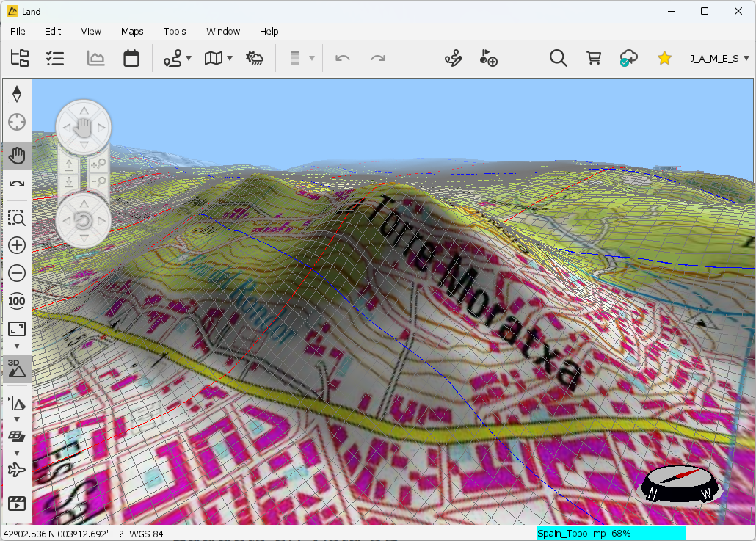Click the stacked layers icon in left sidebar
The width and height of the screenshot is (756, 541).
17,436
